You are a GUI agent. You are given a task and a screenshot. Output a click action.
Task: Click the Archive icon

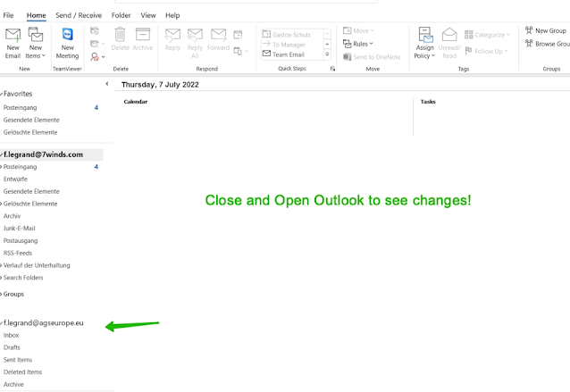pyautogui.click(x=143, y=39)
